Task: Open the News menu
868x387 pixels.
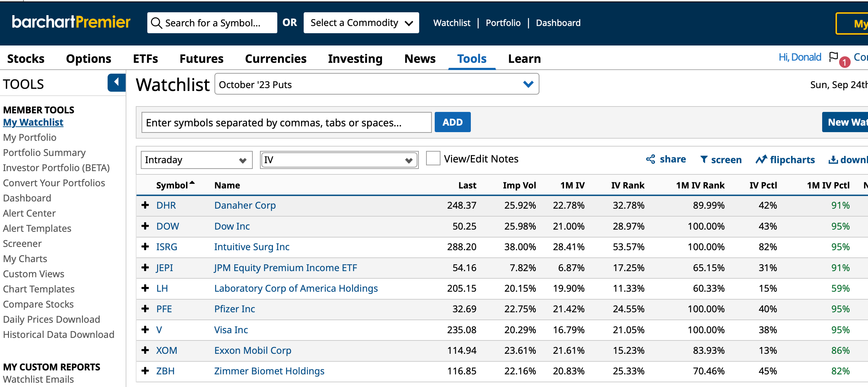Action: click(420, 58)
